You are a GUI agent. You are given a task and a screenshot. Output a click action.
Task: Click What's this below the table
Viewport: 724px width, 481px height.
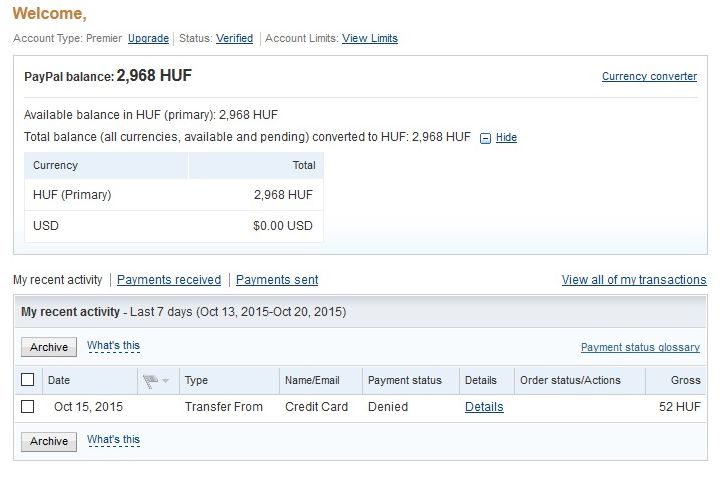tap(113, 440)
